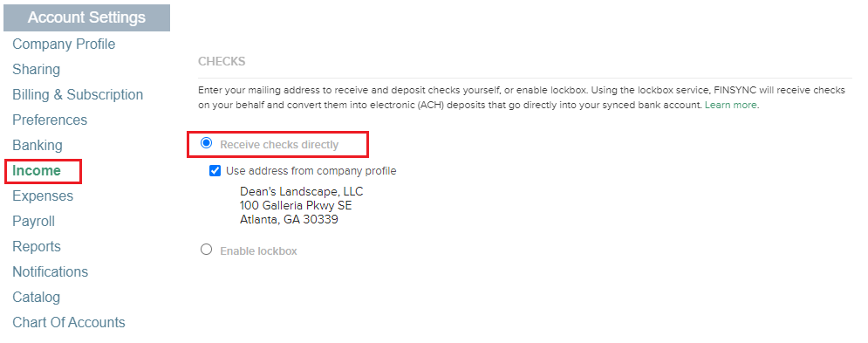Open Billing & Subscription page
Screen dimensions: 868x343
point(78,95)
